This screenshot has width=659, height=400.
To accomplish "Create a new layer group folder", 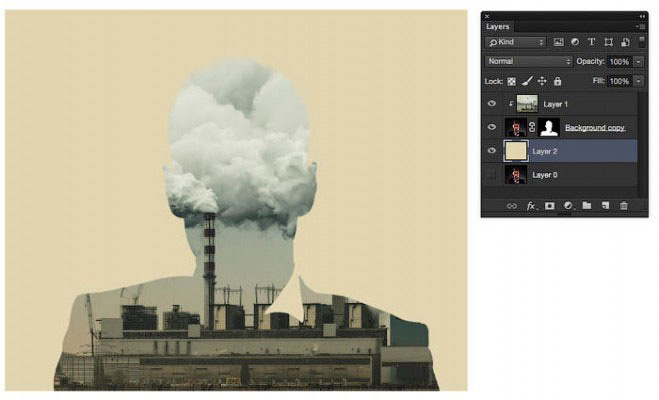I will pos(587,205).
